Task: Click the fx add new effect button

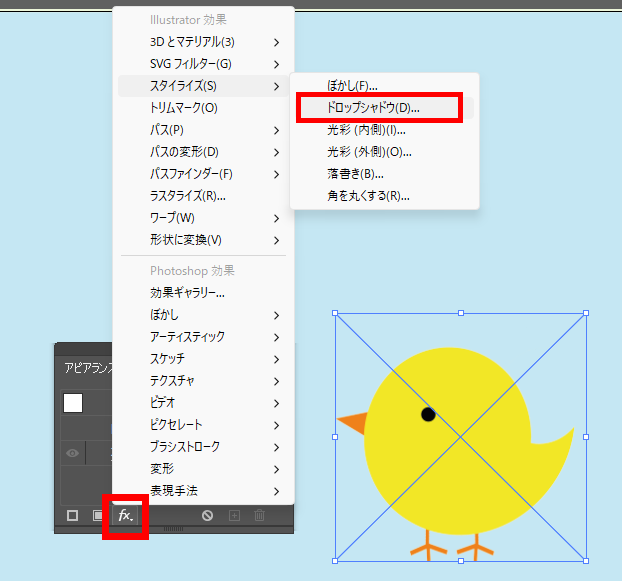Action: (x=125, y=516)
